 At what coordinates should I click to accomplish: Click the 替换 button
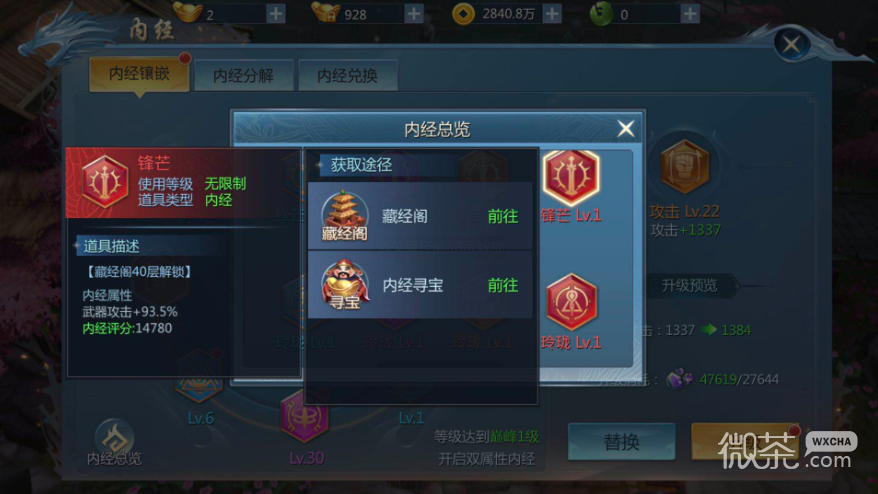point(622,442)
